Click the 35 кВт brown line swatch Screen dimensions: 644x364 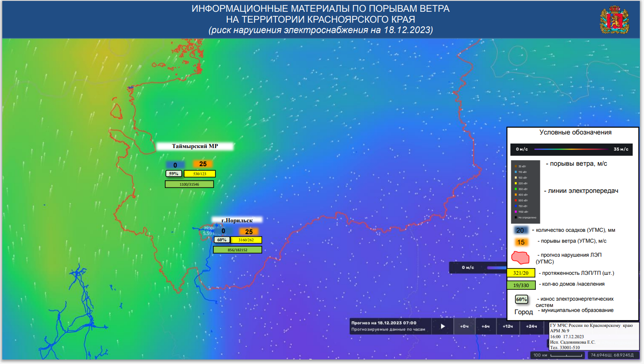coord(516,166)
